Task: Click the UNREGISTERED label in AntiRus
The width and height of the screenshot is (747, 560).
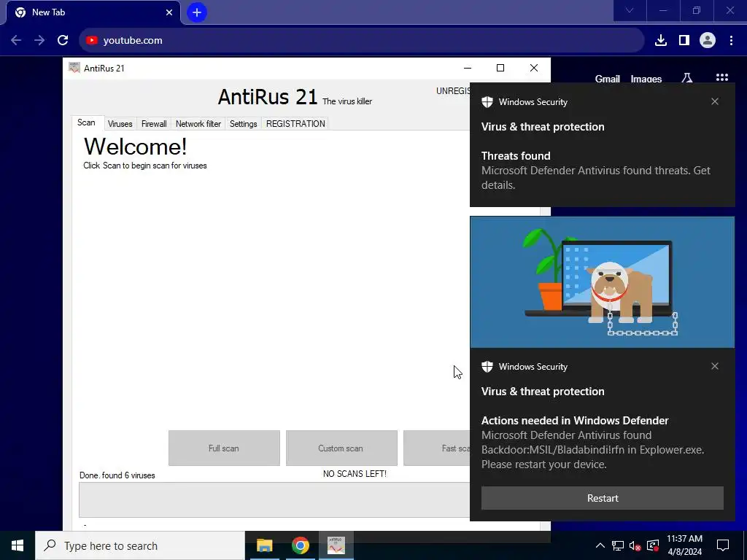Action: pyautogui.click(x=453, y=91)
